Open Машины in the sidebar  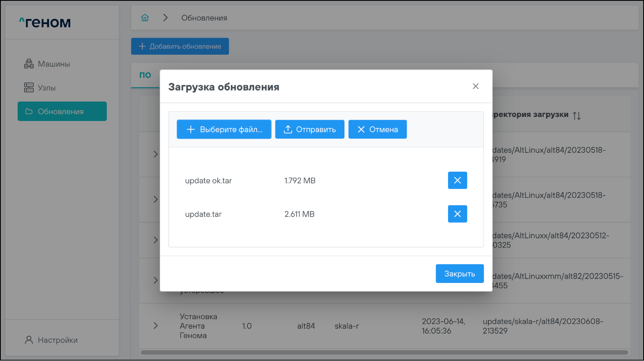[x=54, y=64]
